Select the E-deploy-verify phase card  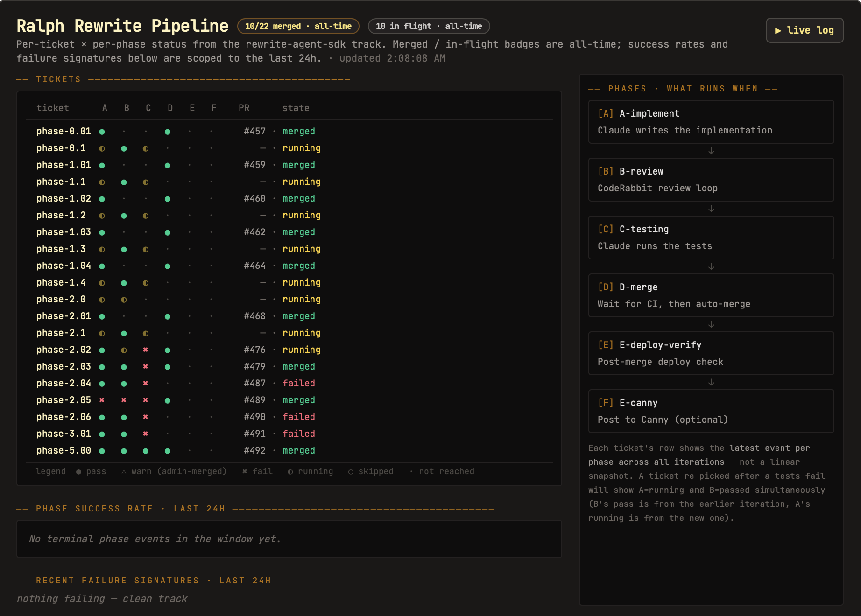coord(711,353)
